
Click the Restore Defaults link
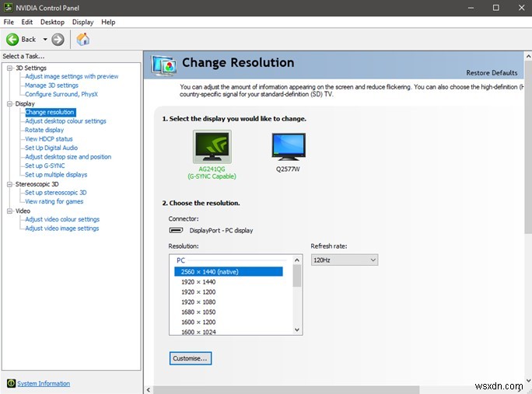(x=492, y=73)
